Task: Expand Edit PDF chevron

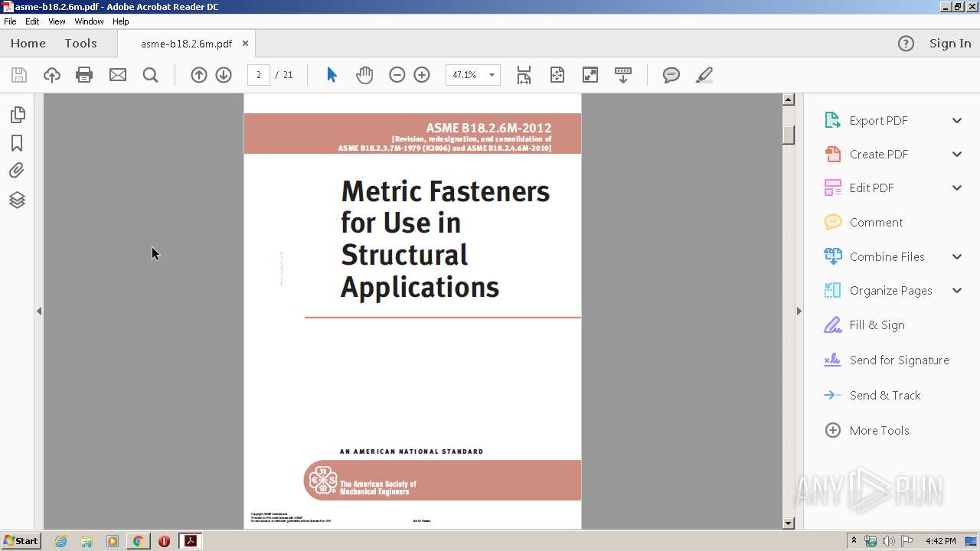Action: point(957,187)
